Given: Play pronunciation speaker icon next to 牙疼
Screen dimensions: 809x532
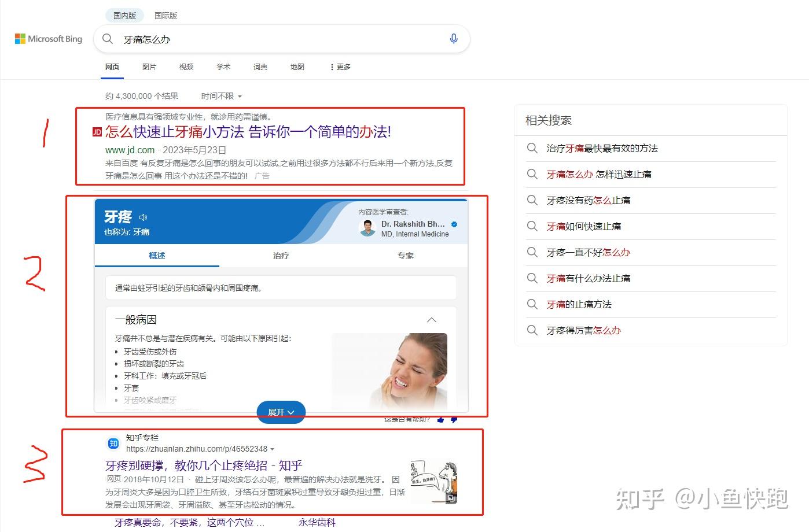Looking at the screenshot, I should pyautogui.click(x=143, y=217).
